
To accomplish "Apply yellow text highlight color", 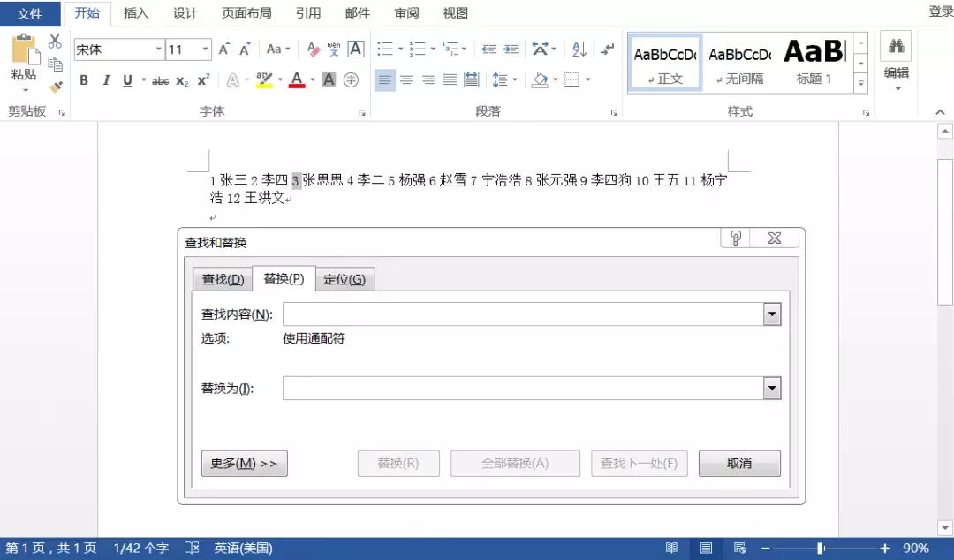I will tap(264, 79).
